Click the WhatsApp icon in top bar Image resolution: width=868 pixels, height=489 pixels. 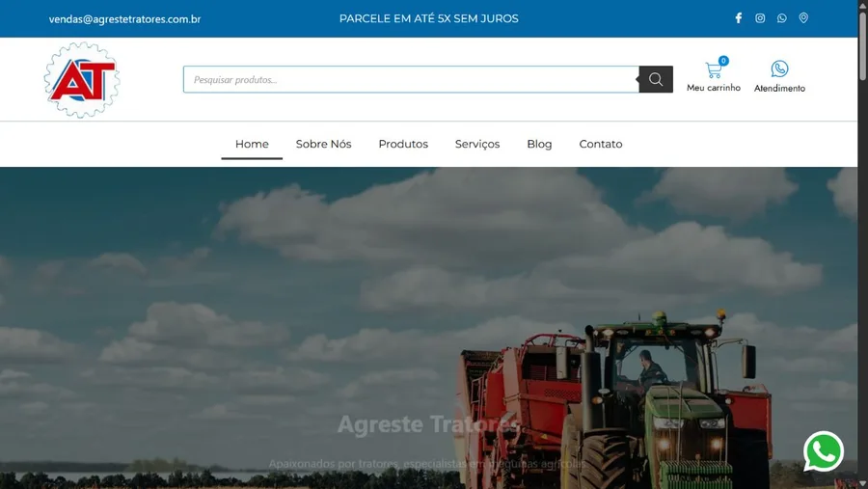[781, 18]
